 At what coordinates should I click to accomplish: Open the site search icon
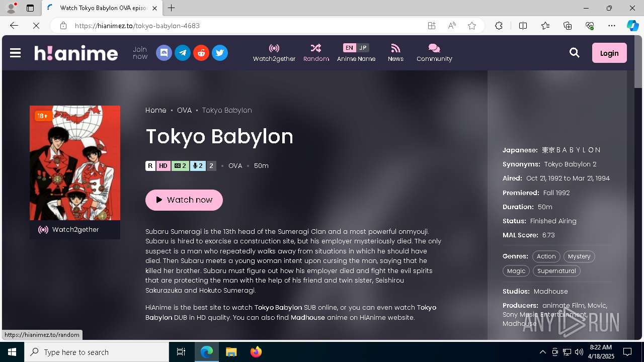(575, 53)
